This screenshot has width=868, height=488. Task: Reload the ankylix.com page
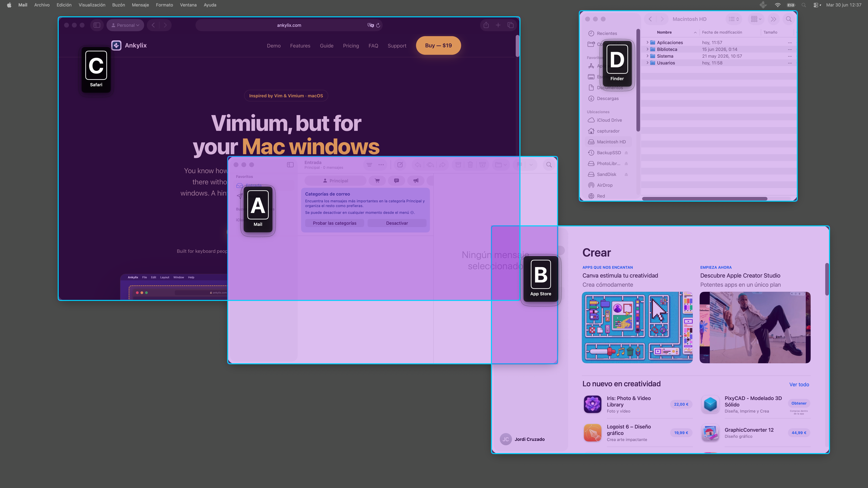(378, 25)
